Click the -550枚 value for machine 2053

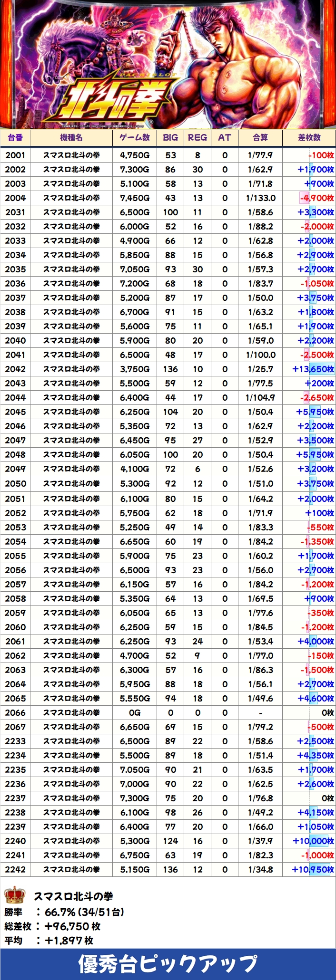(x=321, y=527)
